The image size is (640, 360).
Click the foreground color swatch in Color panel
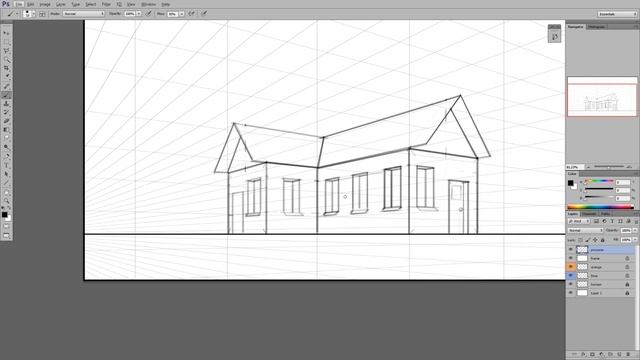pyautogui.click(x=570, y=183)
